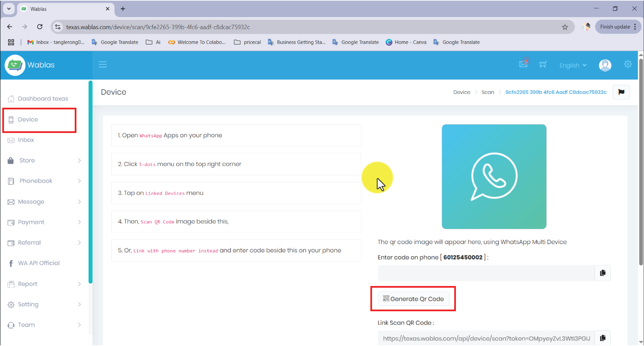Click the pairing code input field
This screenshot has height=346, width=644.
(x=486, y=273)
